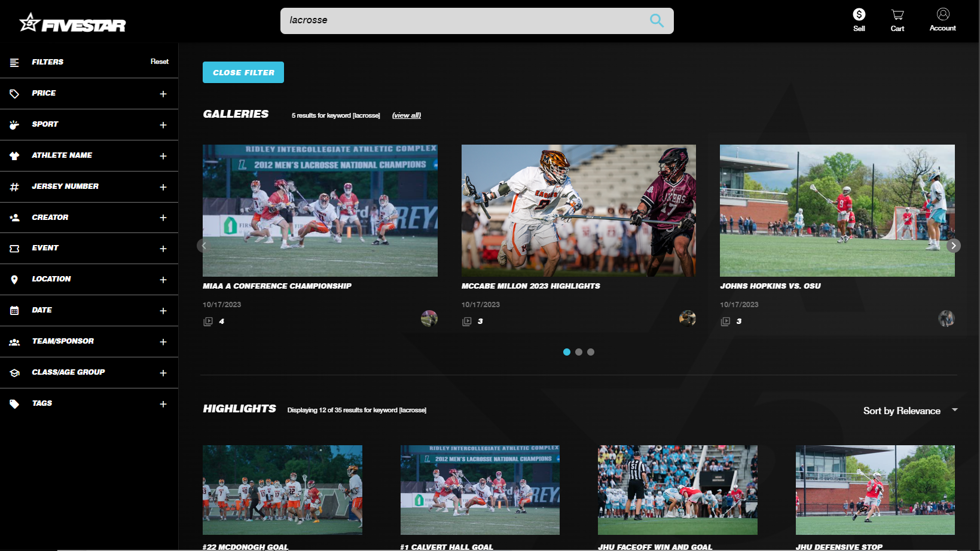Expand the Team/Sponsor filter section

tap(163, 342)
